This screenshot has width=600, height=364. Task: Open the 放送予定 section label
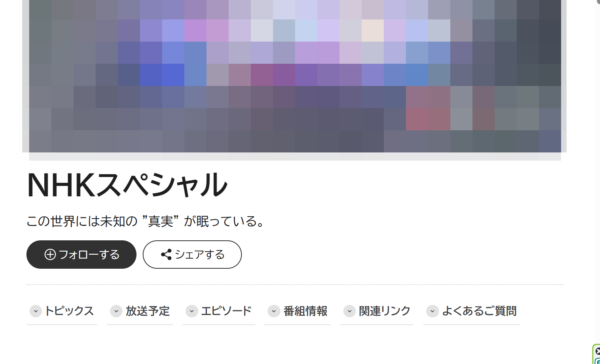coord(148,311)
